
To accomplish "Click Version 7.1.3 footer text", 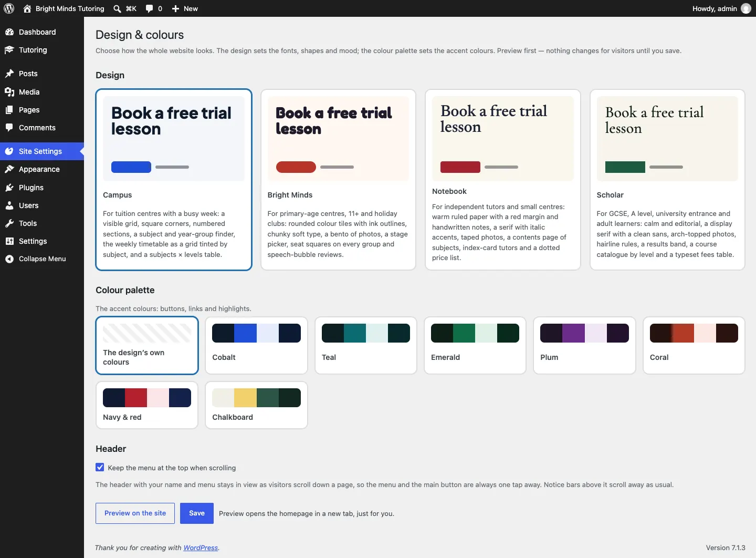I will 726,547.
